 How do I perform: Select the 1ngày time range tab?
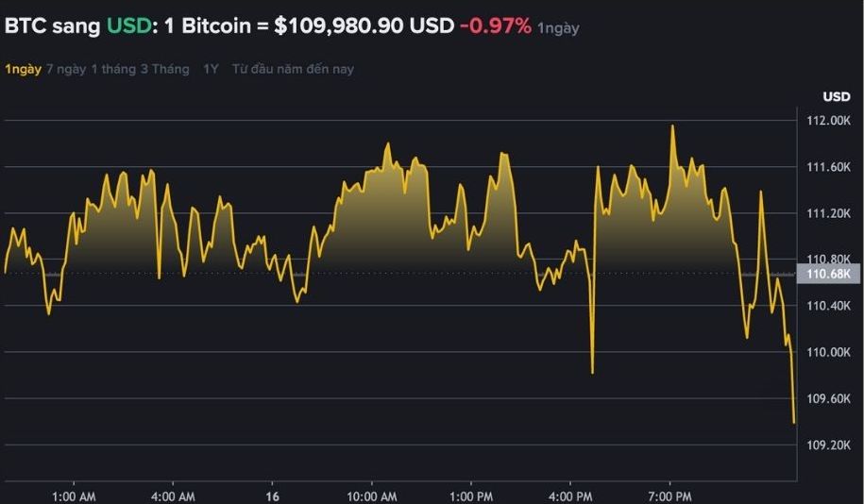click(x=23, y=69)
